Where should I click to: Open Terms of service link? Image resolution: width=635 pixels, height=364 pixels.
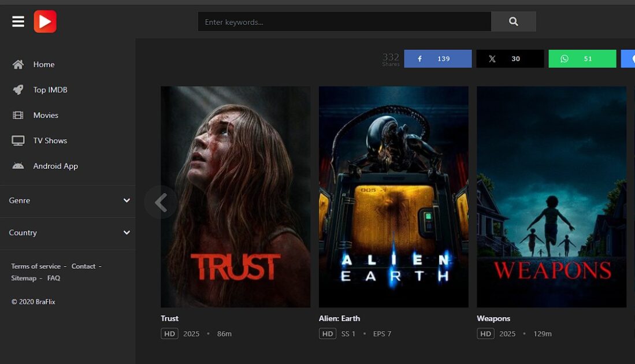[36, 266]
